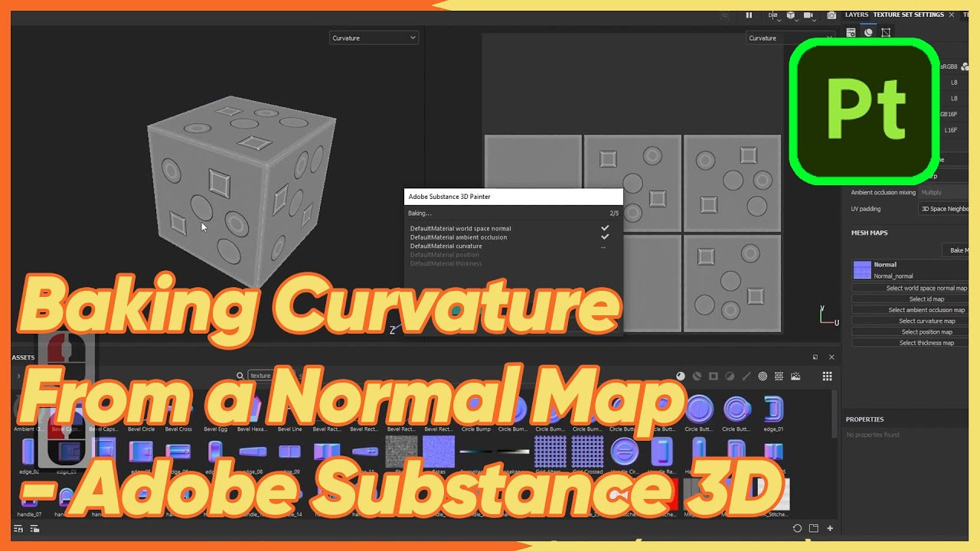
Task: Click the first list icon at the Assets bottom left
Action: tap(17, 528)
